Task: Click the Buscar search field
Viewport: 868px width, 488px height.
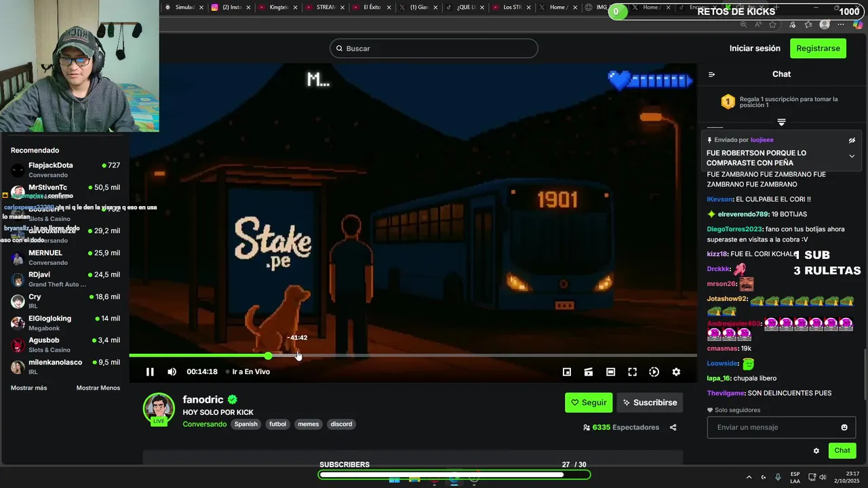Action: click(434, 49)
